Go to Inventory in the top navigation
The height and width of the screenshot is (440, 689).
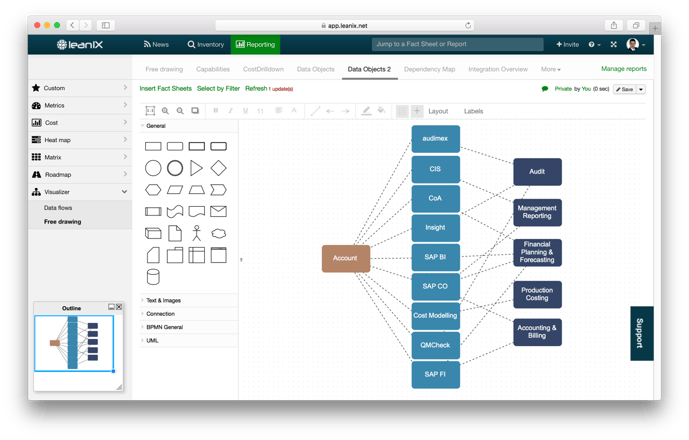(206, 44)
